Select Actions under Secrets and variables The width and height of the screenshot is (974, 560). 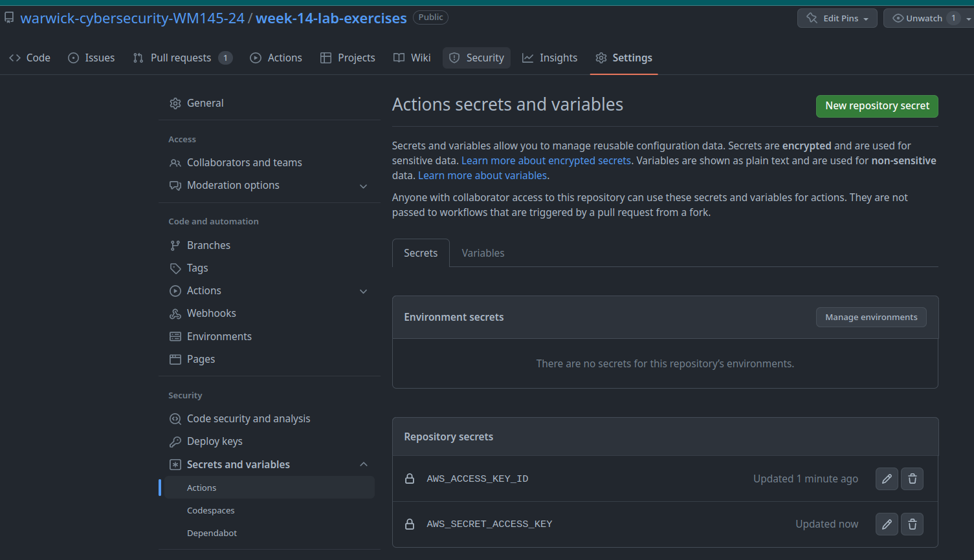point(270,488)
